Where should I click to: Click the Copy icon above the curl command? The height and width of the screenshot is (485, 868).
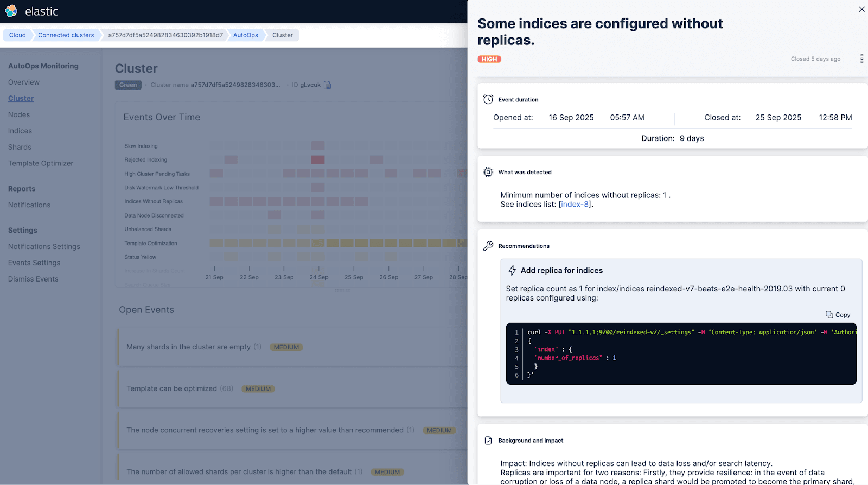(829, 315)
